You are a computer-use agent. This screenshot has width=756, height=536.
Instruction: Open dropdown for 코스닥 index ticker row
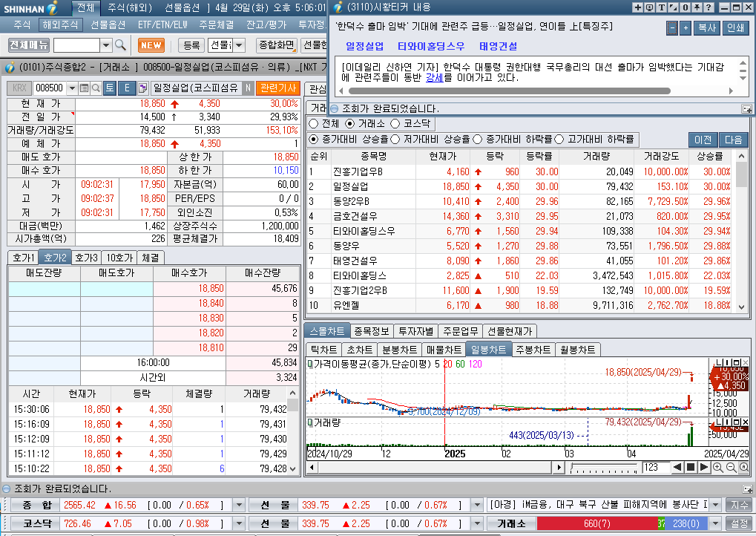coord(239,523)
